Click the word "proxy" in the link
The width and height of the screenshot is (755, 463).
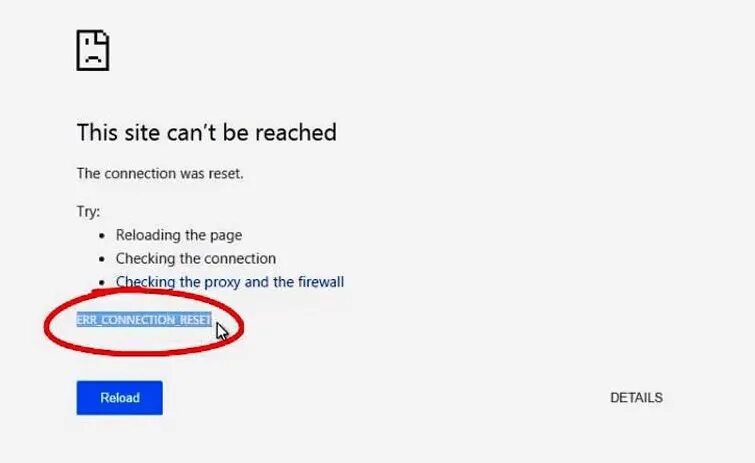(222, 283)
